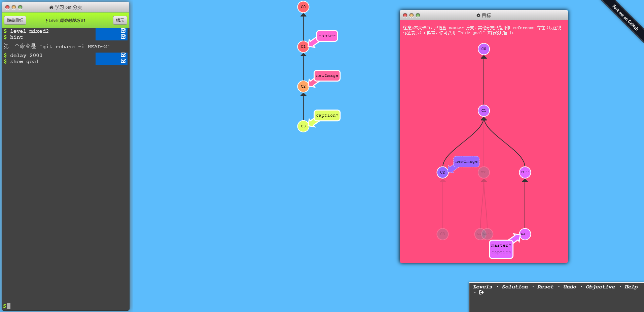This screenshot has width=644, height=312.
Task: Select newImage label in goal window
Action: pos(466,161)
